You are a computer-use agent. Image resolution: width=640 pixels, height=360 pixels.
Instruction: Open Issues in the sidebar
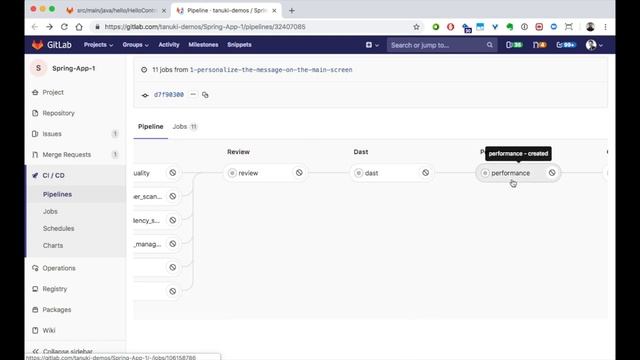(52, 134)
